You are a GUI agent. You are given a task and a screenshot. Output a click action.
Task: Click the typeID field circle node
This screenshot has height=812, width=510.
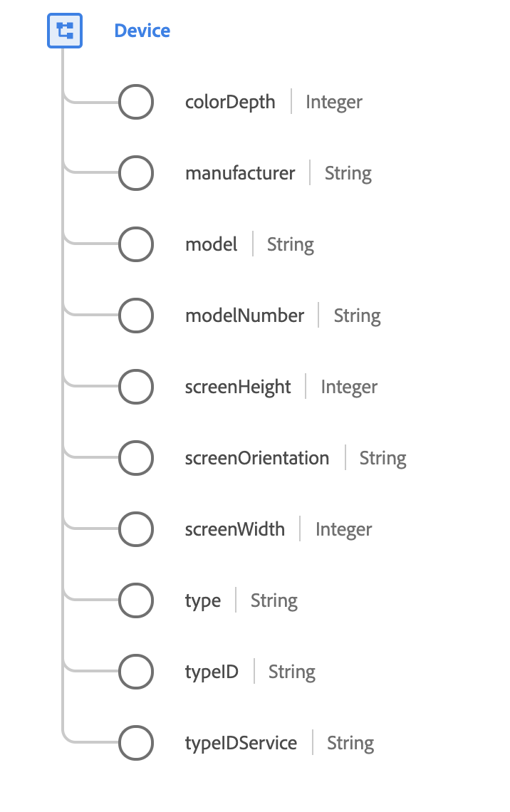click(x=135, y=672)
